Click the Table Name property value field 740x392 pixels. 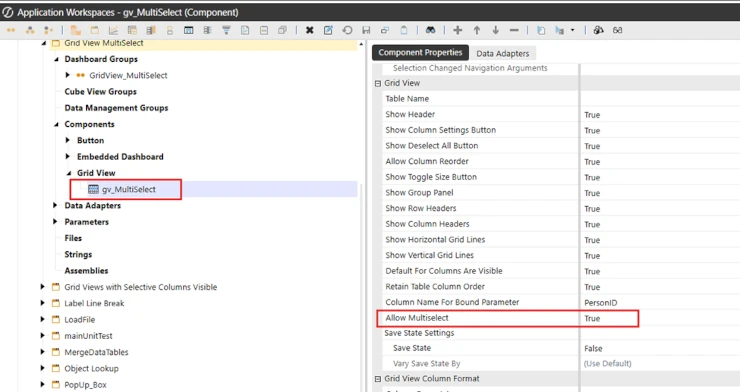[660, 99]
